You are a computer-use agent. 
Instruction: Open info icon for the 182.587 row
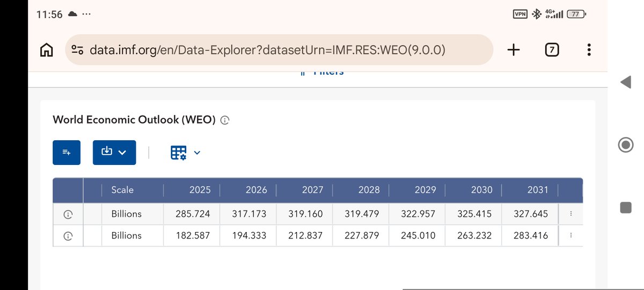(68, 236)
